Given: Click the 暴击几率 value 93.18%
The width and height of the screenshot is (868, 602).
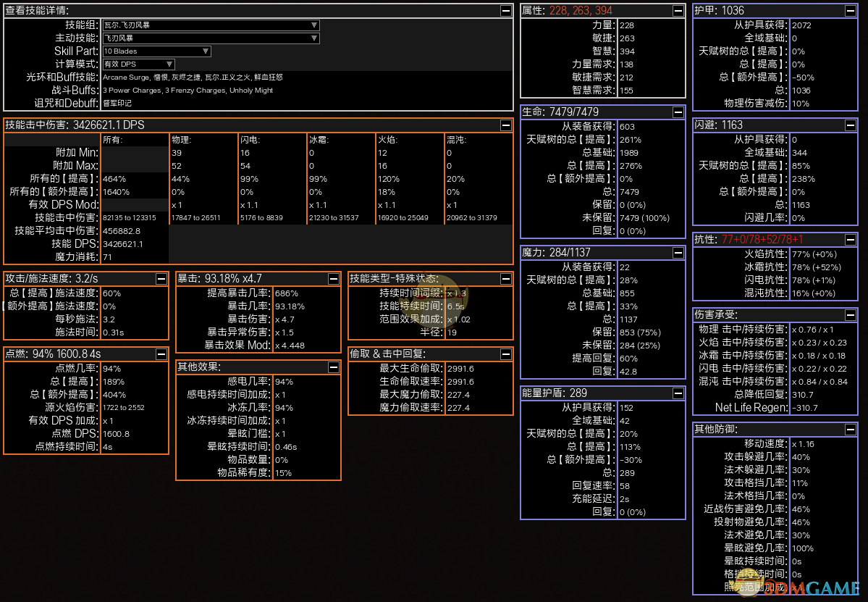Looking at the screenshot, I should [x=289, y=306].
